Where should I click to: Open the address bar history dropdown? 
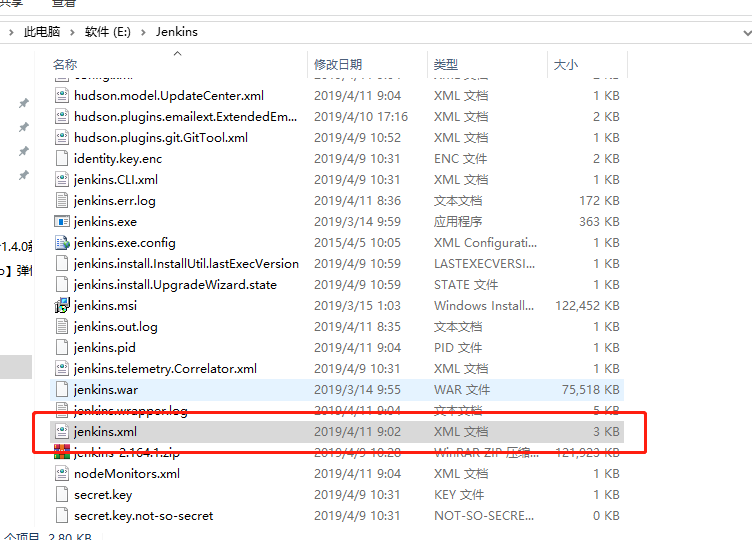tap(747, 33)
